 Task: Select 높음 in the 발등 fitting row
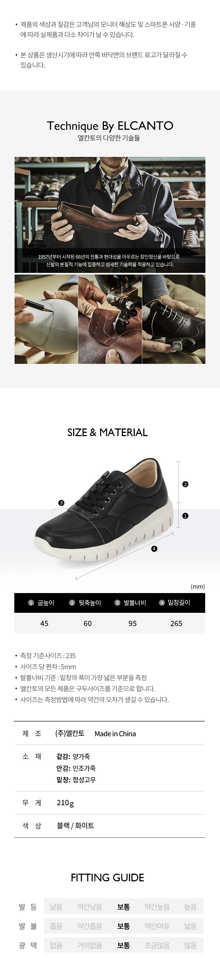pyautogui.click(x=190, y=907)
